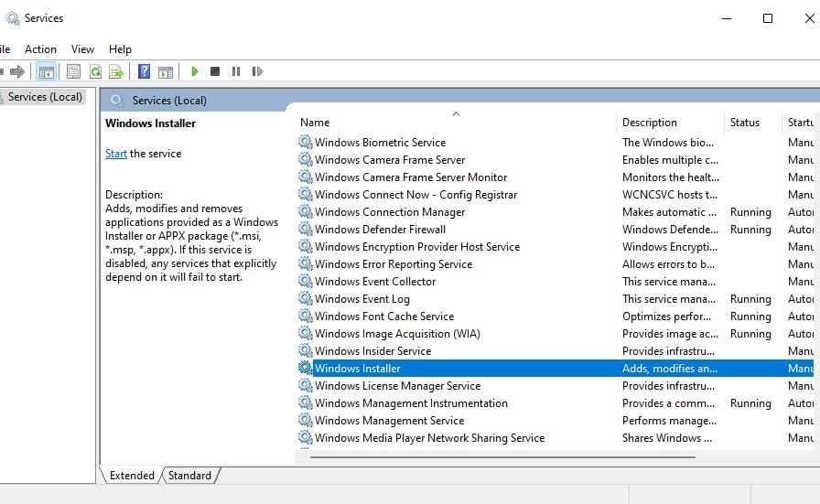Open the Action menu
This screenshot has width=820, height=504.
(40, 49)
